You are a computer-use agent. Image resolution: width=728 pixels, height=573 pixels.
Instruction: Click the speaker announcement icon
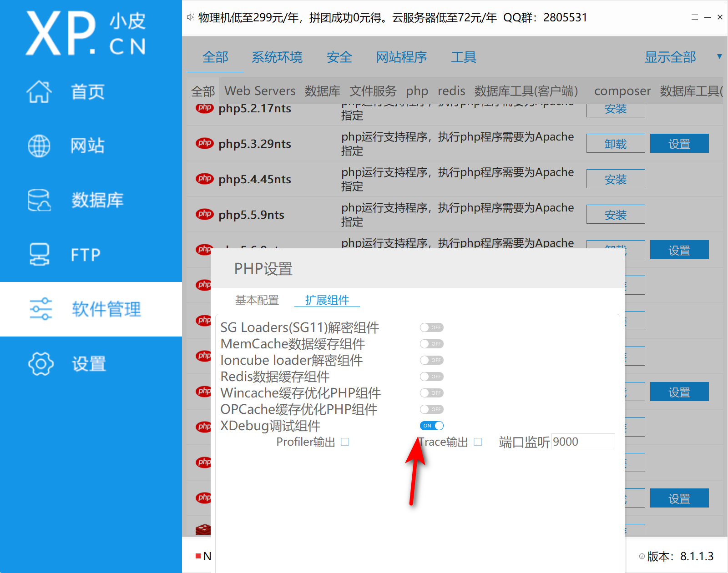tap(190, 17)
